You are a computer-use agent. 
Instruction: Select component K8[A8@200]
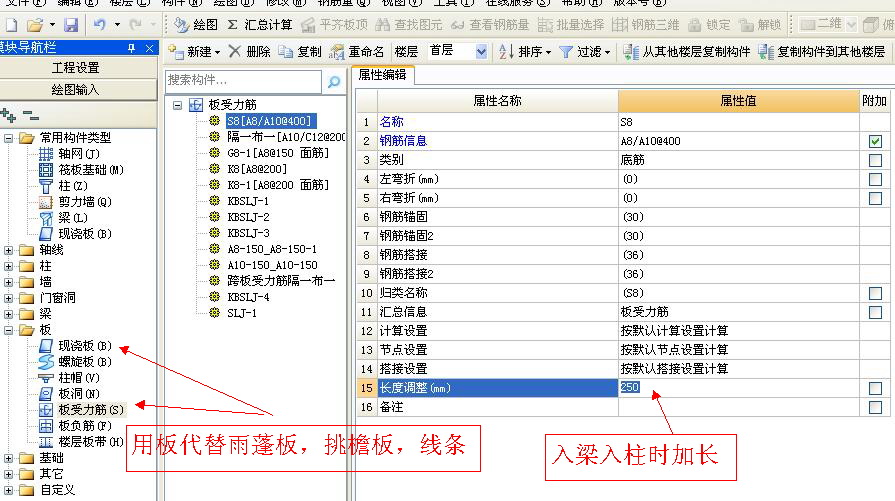(x=257, y=169)
